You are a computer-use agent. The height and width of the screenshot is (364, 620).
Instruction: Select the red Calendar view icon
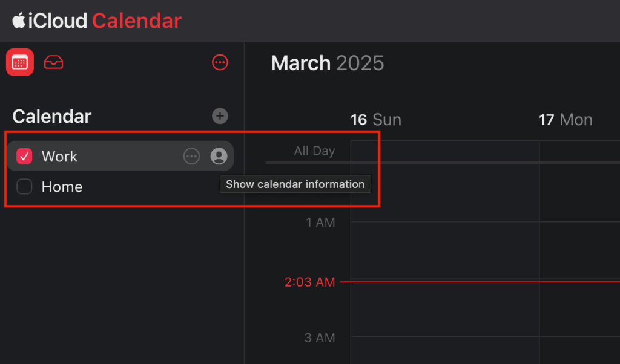click(19, 62)
